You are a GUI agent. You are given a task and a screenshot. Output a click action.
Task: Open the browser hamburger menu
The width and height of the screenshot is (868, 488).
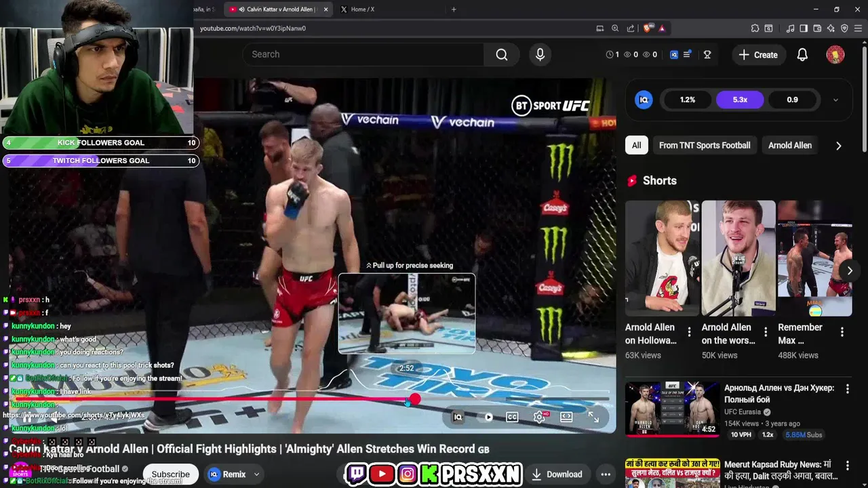pos(859,28)
